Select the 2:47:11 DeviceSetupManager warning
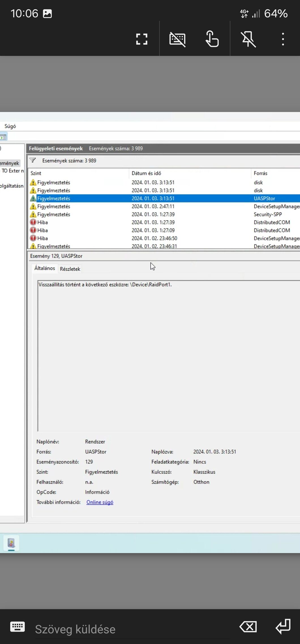This screenshot has height=644, width=300. [164, 206]
